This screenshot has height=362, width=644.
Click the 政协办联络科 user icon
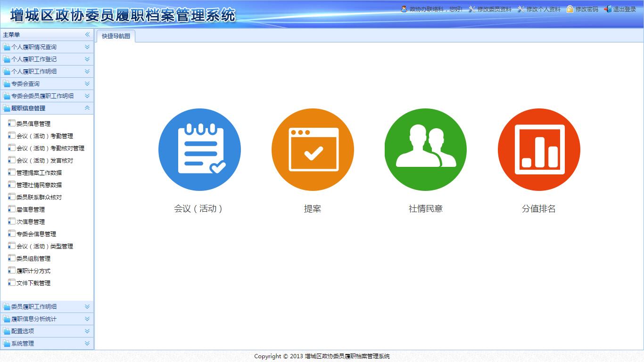(x=404, y=8)
